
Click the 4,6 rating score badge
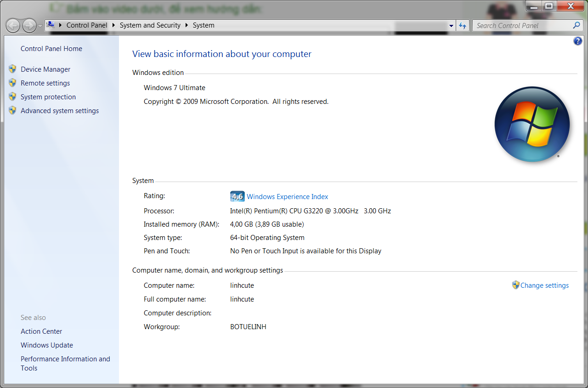pyautogui.click(x=237, y=197)
